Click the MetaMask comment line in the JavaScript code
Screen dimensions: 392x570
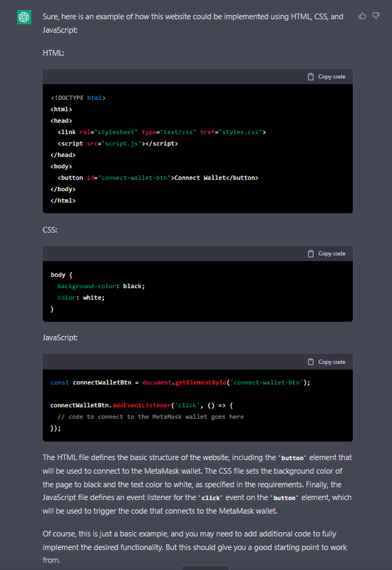151,417
